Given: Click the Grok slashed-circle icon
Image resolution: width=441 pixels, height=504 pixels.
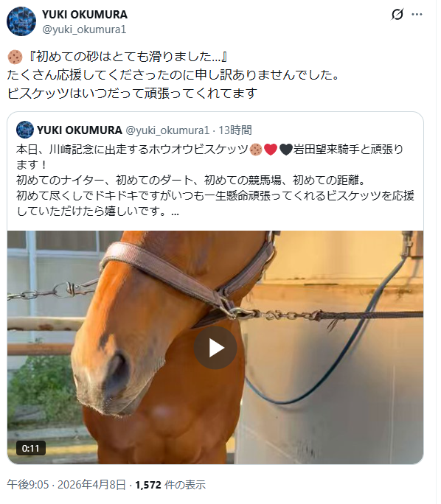Looking at the screenshot, I should 397,15.
